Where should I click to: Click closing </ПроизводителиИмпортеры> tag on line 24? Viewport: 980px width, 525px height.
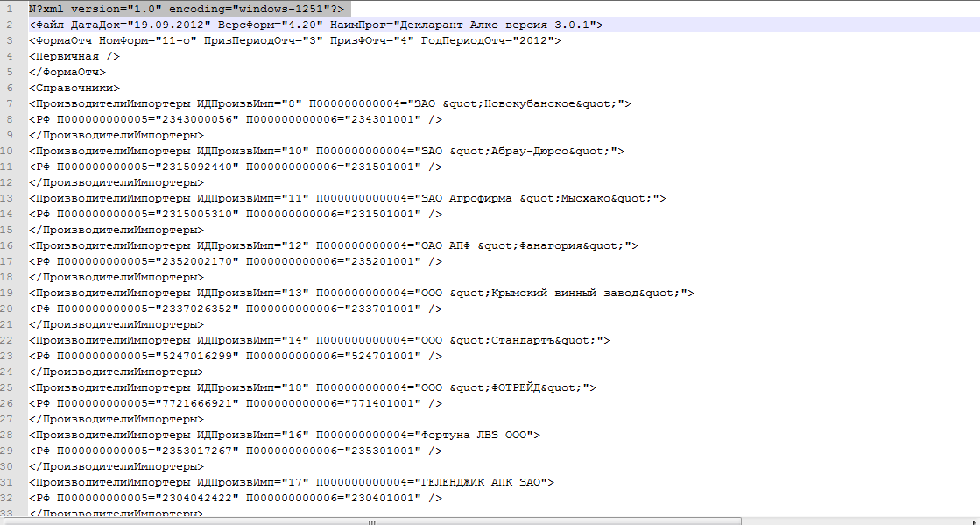(x=116, y=372)
